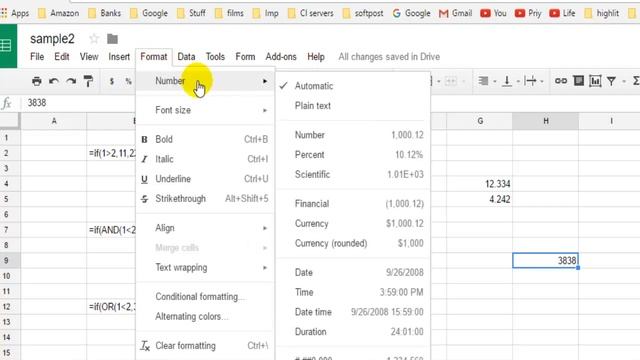640x360 pixels.
Task: Open the Gmail bookmark
Action: point(456,13)
